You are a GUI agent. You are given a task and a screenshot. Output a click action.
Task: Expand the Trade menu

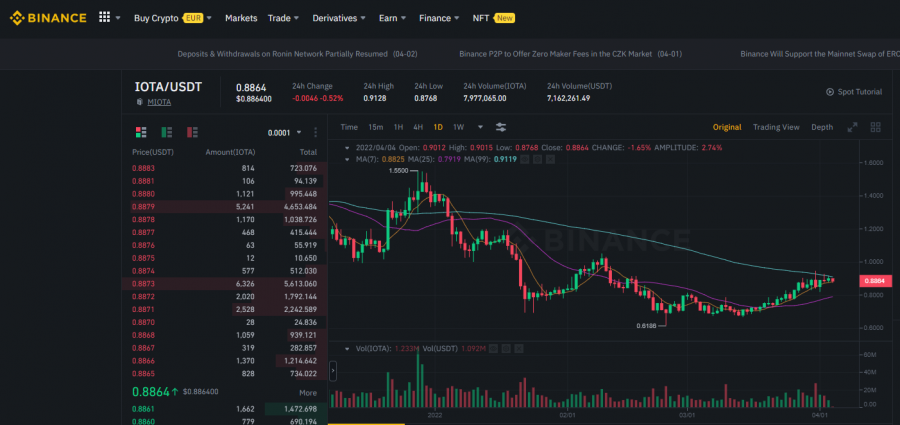(x=284, y=18)
